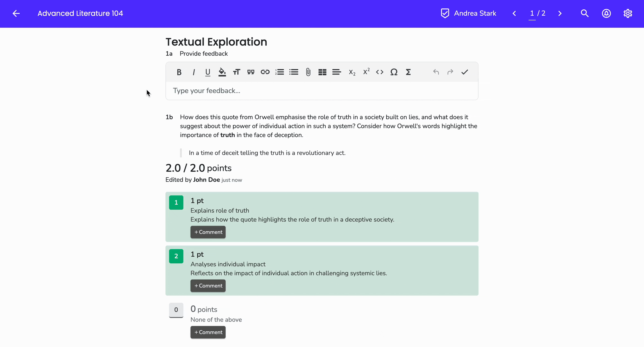Toggle bold formatting in feedback editor

(179, 72)
